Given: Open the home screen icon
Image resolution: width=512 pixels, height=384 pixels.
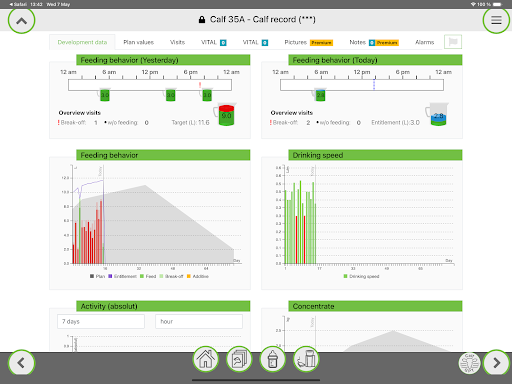Looking at the screenshot, I should pyautogui.click(x=206, y=359).
